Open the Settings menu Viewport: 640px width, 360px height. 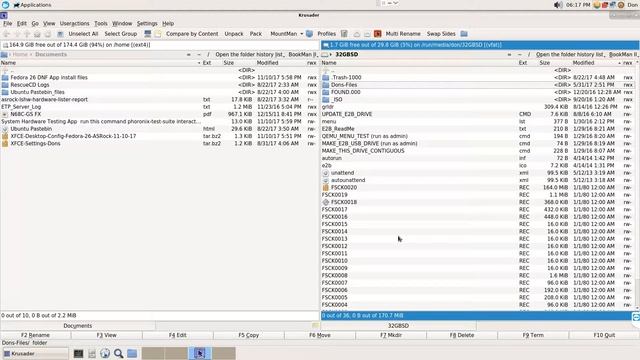(x=147, y=24)
